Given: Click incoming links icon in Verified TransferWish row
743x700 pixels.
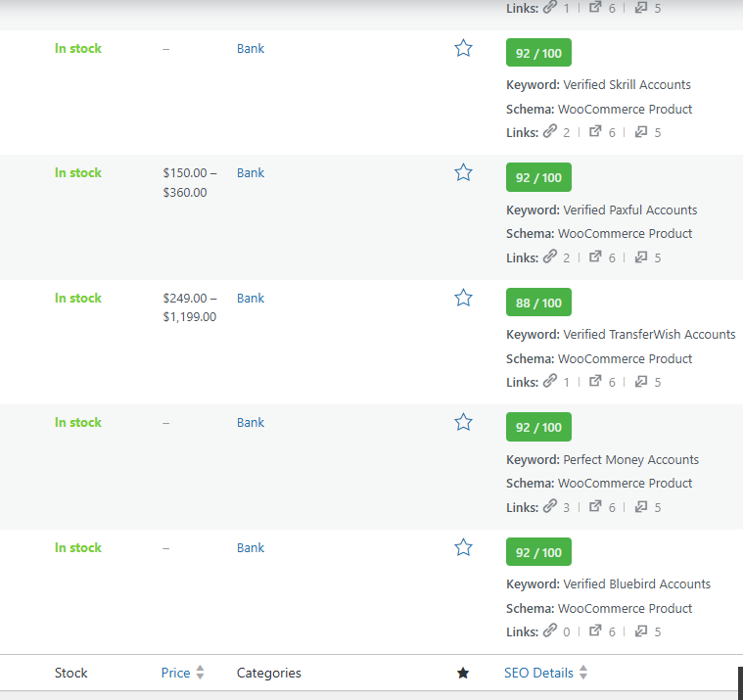Looking at the screenshot, I should coord(640,382).
